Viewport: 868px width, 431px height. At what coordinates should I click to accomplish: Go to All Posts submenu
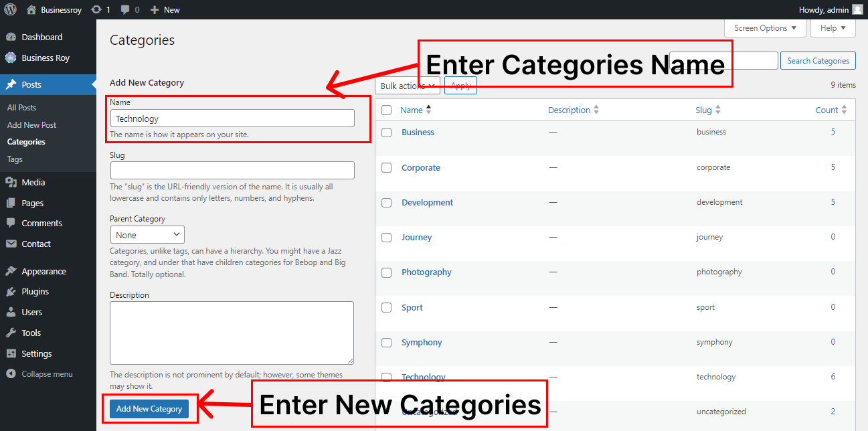tap(21, 108)
